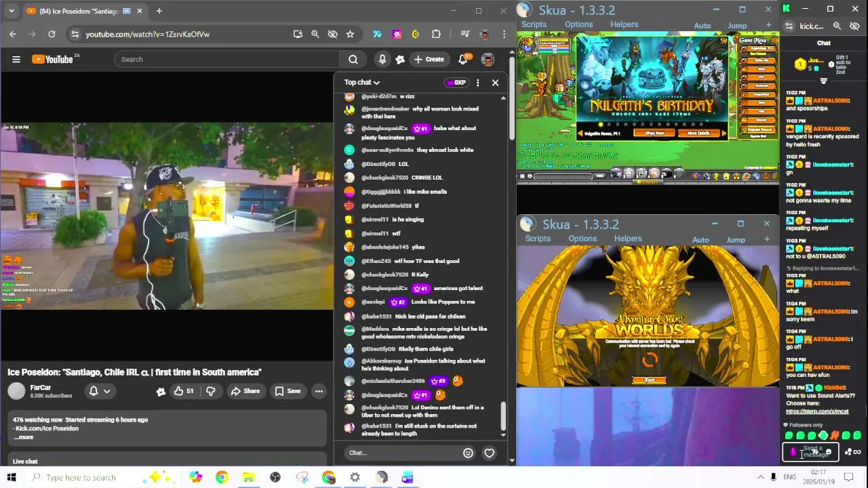Image resolution: width=868 pixels, height=488 pixels.
Task: Open Auto menu in bottom Skua window
Action: (x=701, y=240)
